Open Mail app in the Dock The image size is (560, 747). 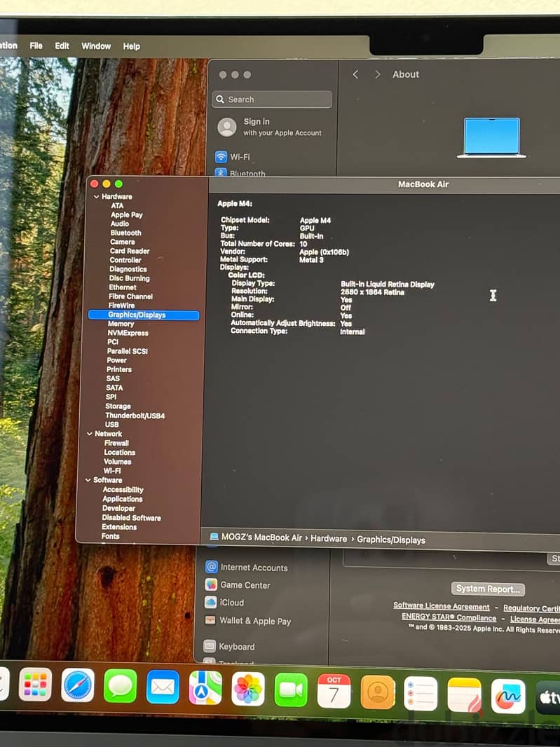pos(163,687)
